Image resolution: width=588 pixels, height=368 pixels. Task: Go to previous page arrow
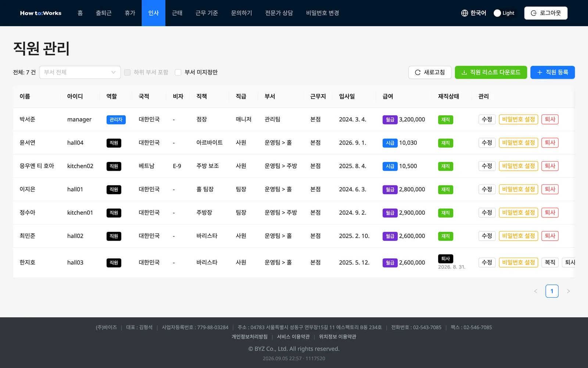[535, 291]
